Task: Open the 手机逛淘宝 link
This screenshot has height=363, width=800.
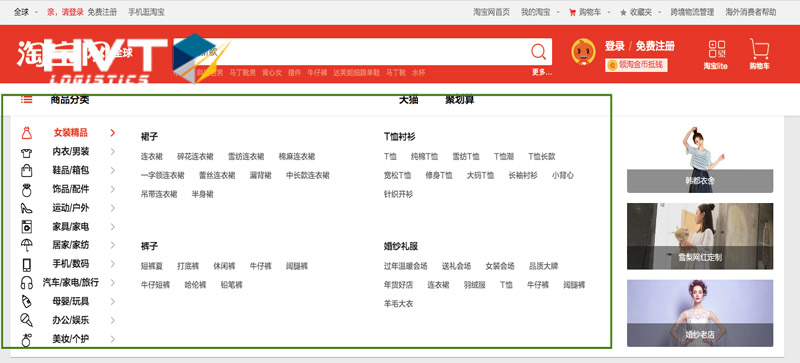Action: 146,12
